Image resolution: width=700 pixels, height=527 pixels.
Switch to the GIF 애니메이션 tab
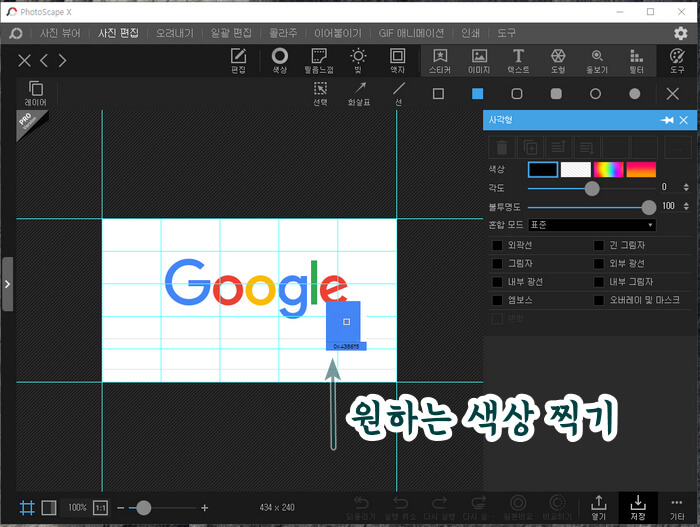click(411, 33)
